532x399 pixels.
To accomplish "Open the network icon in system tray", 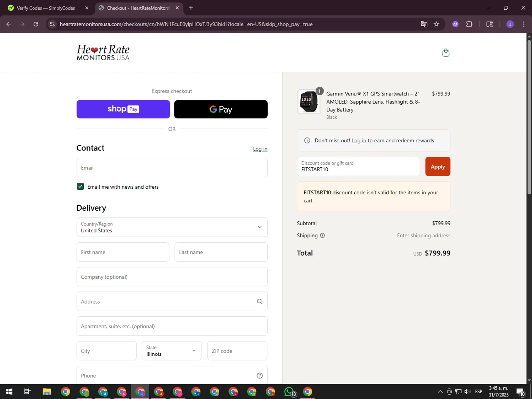I will pyautogui.click(x=458, y=392).
